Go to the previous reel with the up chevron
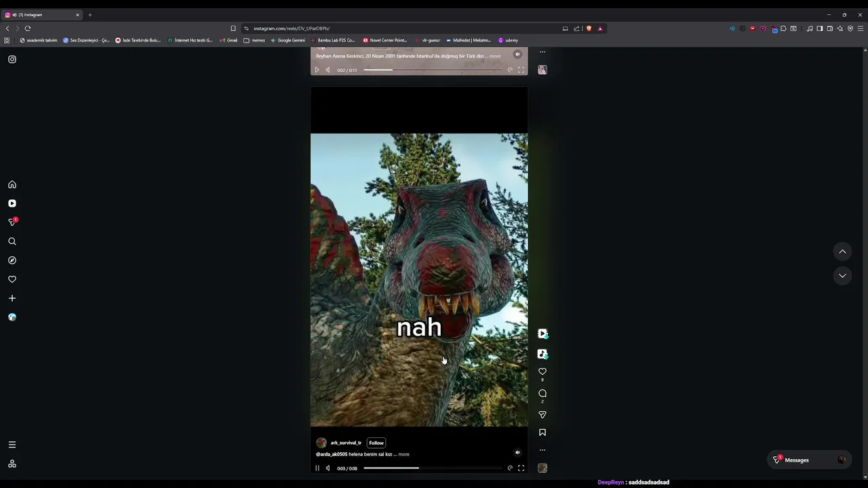 (x=842, y=251)
